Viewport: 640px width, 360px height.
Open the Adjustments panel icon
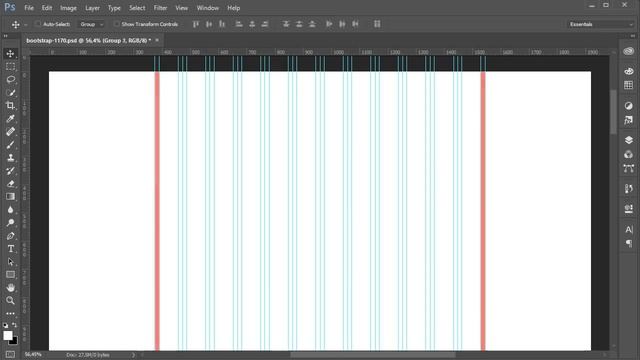[x=629, y=106]
